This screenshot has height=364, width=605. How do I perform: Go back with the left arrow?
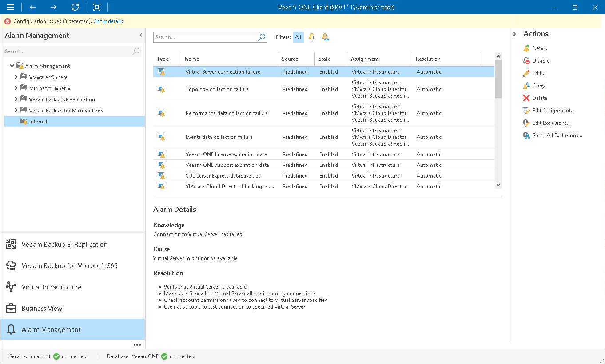(x=32, y=7)
